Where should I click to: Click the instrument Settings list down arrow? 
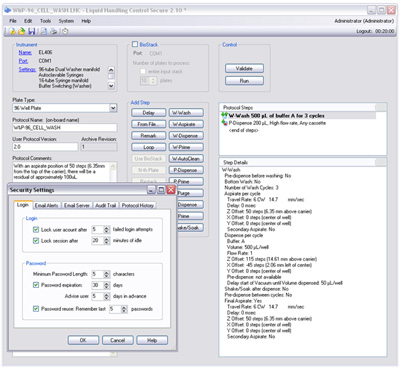point(111,86)
